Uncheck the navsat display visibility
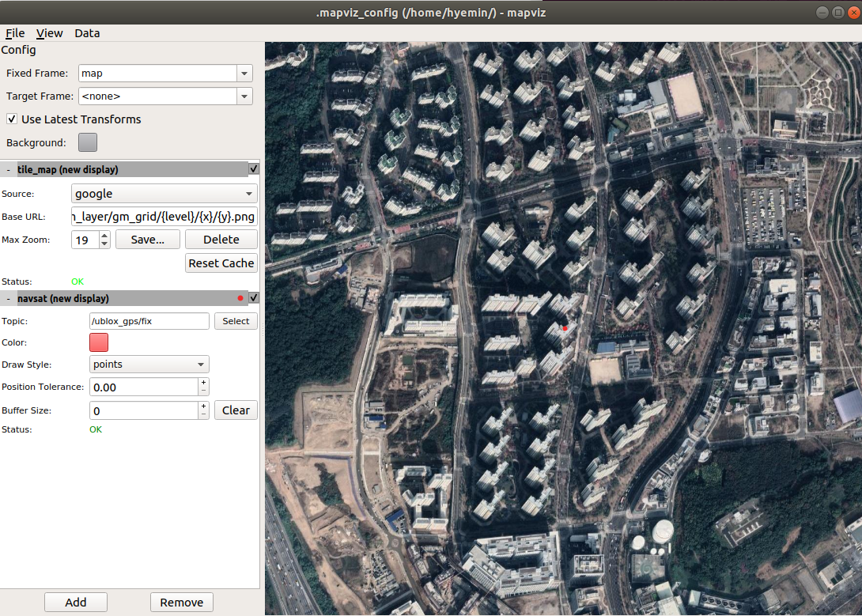 pos(253,297)
